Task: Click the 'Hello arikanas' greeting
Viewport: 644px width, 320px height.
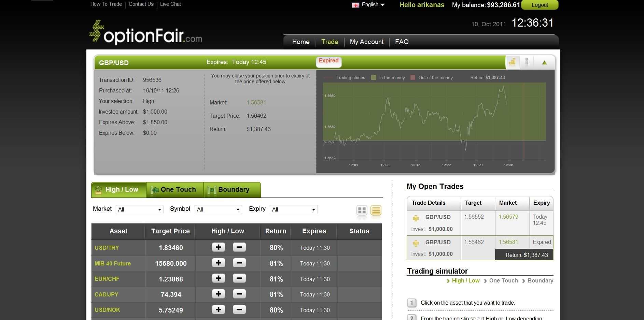Action: (x=422, y=5)
